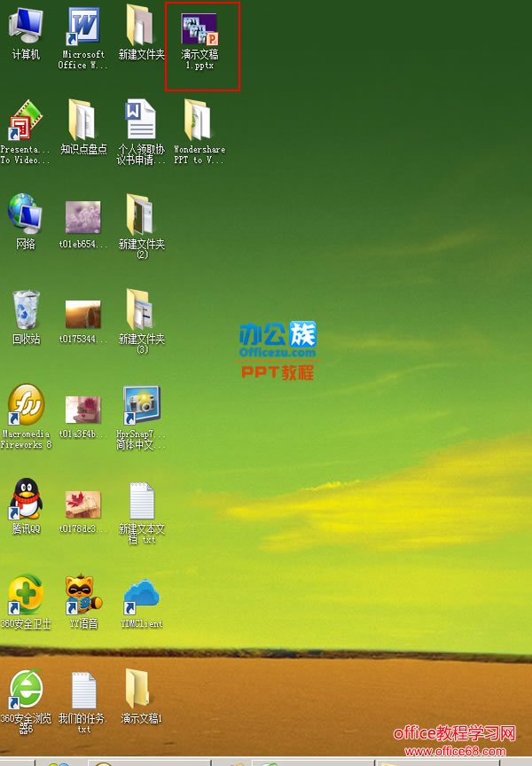This screenshot has height=766, width=532.
Task: Select the 知识点盘点 folder
Action: pos(83,121)
